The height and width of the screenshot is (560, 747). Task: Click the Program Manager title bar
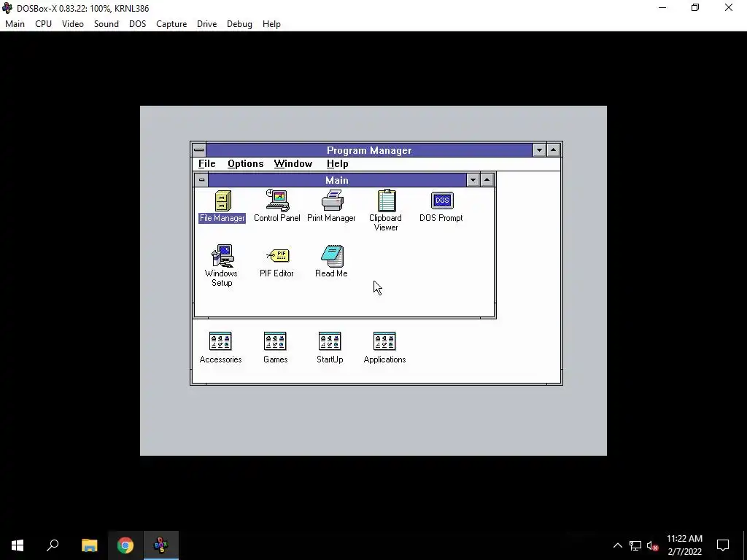[369, 150]
